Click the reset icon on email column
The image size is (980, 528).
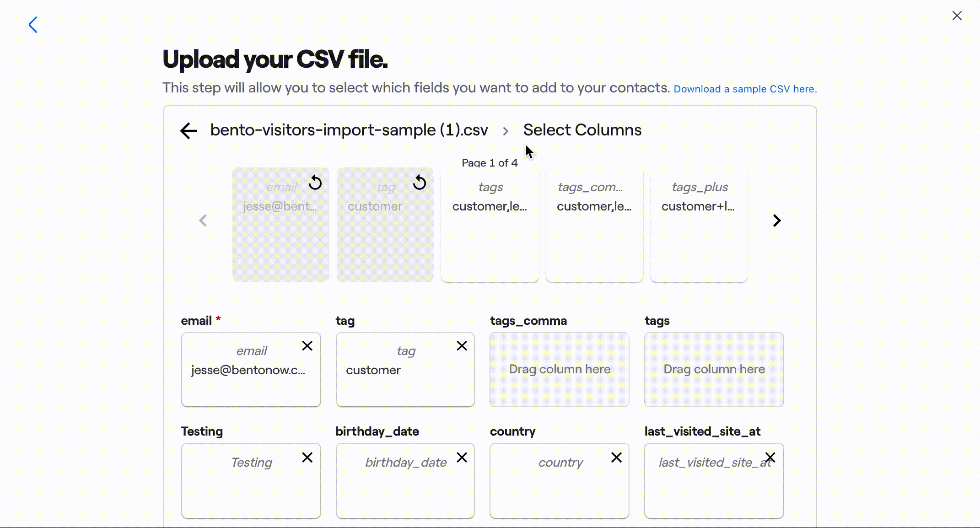pyautogui.click(x=314, y=183)
